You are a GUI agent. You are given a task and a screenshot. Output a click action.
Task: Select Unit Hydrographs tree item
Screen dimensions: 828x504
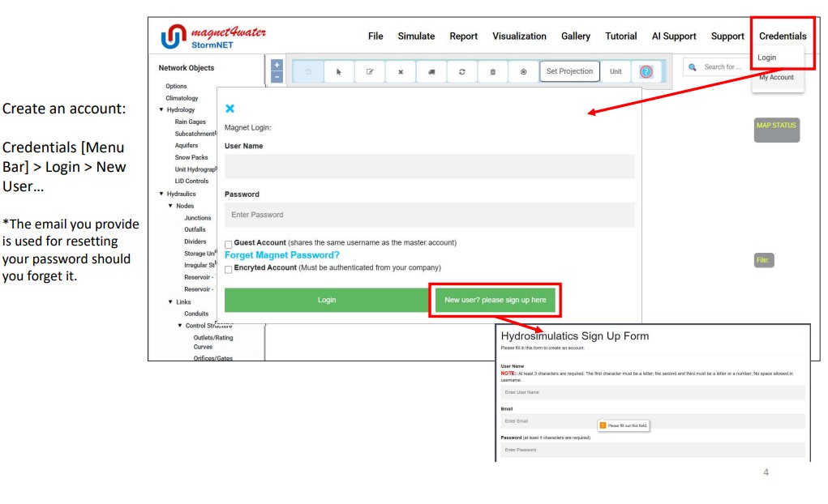[195, 169]
